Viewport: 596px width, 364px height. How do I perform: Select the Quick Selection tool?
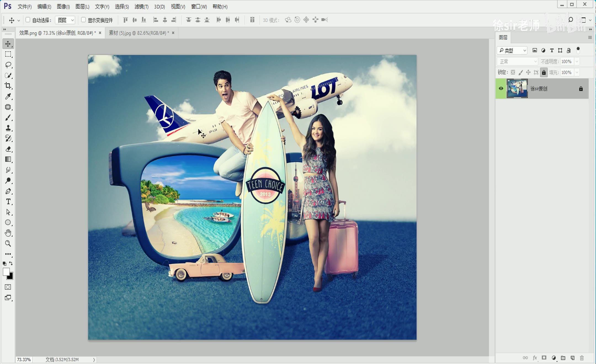pyautogui.click(x=8, y=75)
